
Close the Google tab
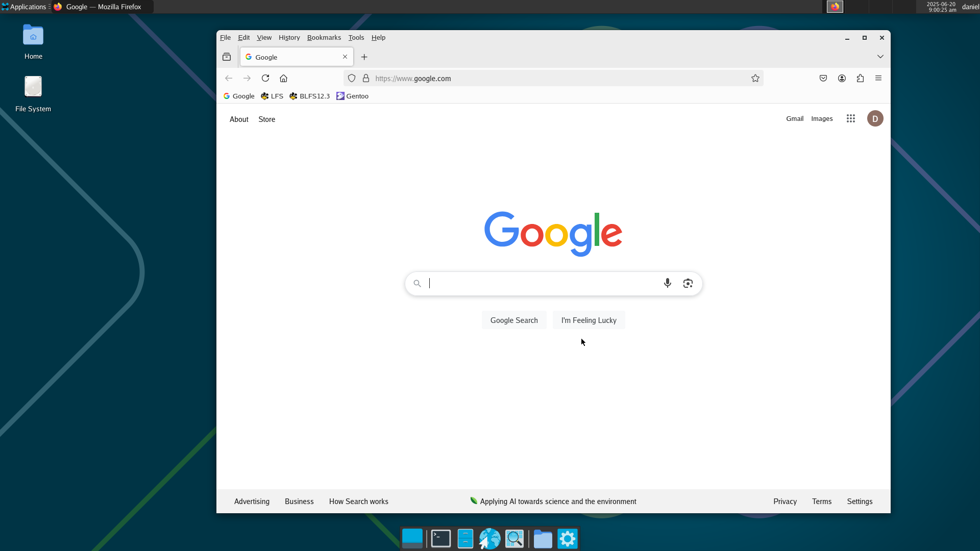click(x=345, y=57)
